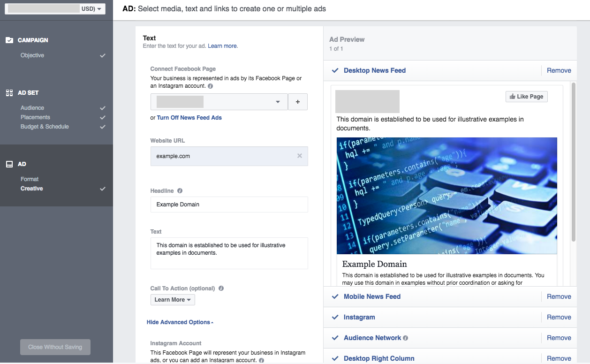
Task: Select Creative under the AD section
Action: tap(32, 188)
